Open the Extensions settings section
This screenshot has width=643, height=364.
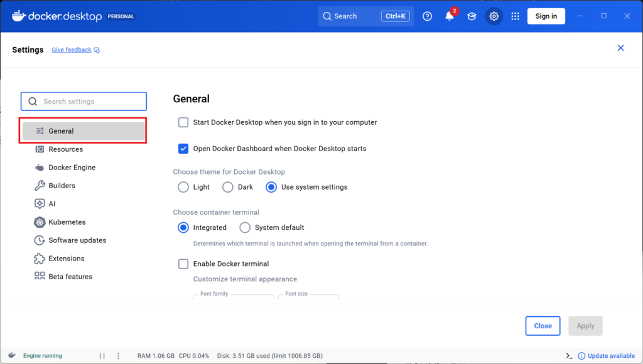coord(84,258)
